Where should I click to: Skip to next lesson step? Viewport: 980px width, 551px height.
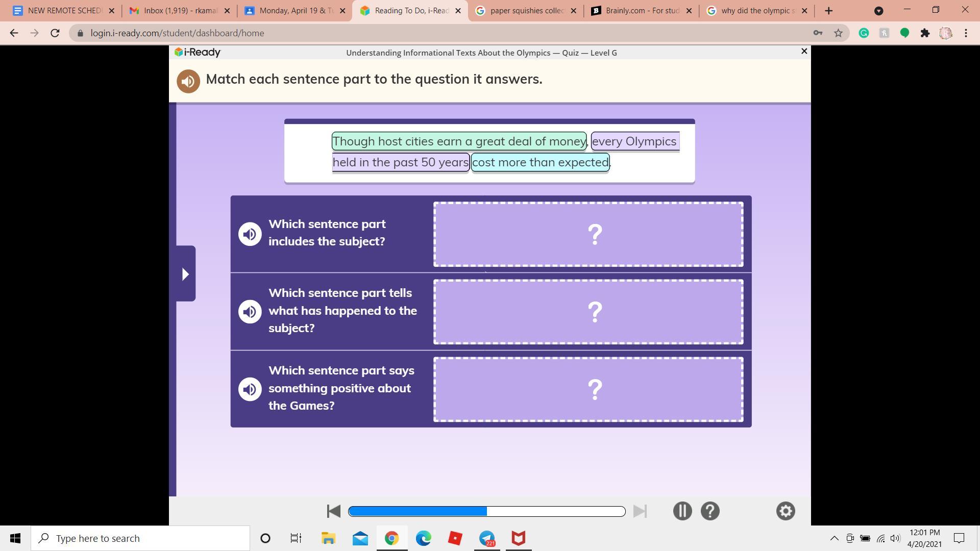click(640, 511)
